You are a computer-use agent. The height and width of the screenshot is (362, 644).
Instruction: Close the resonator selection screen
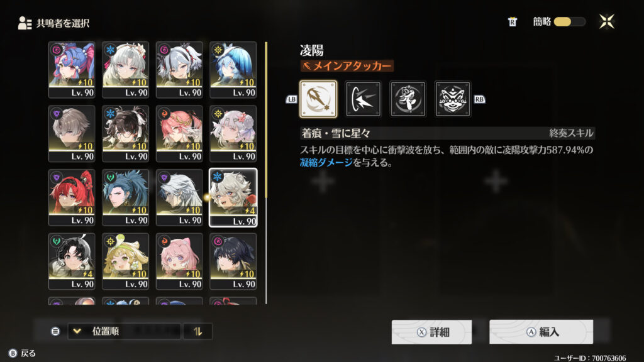pyautogui.click(x=607, y=21)
